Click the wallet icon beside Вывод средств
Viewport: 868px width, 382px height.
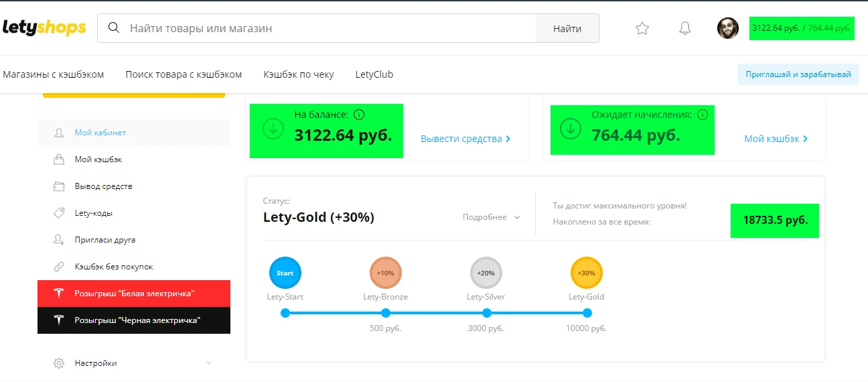click(x=59, y=186)
